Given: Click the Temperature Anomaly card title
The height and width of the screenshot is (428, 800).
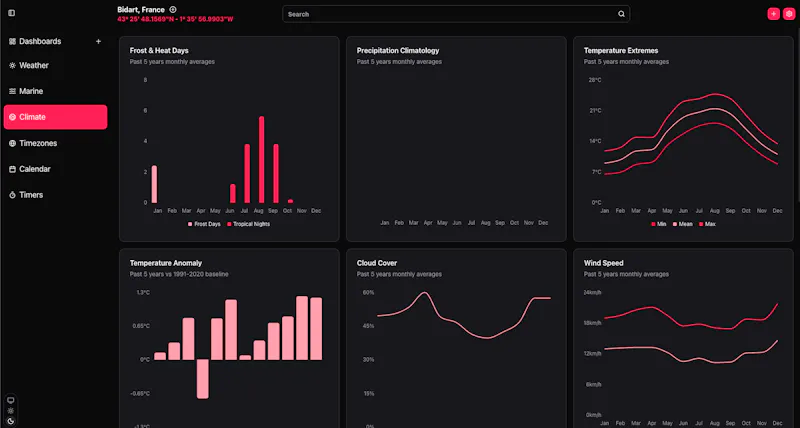Looking at the screenshot, I should coord(166,263).
